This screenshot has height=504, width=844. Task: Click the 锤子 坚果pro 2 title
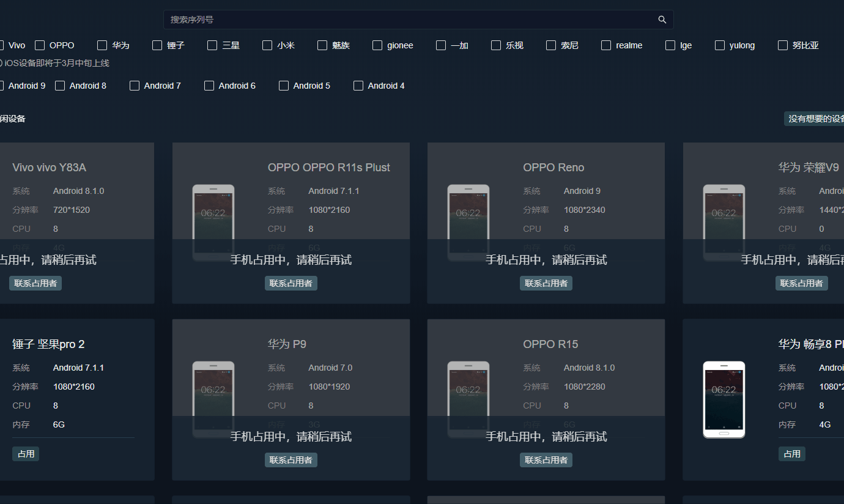tap(48, 344)
